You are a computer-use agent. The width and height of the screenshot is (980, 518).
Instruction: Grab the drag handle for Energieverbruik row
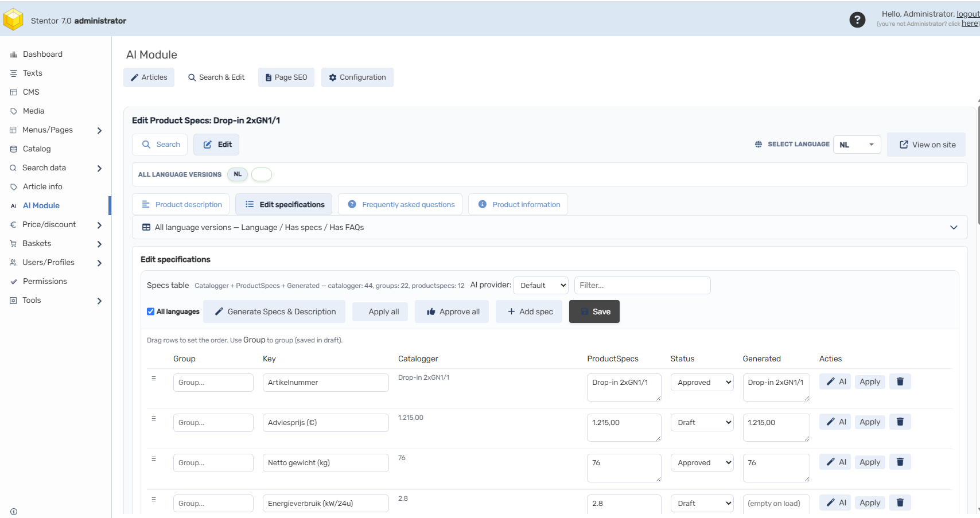click(x=154, y=500)
